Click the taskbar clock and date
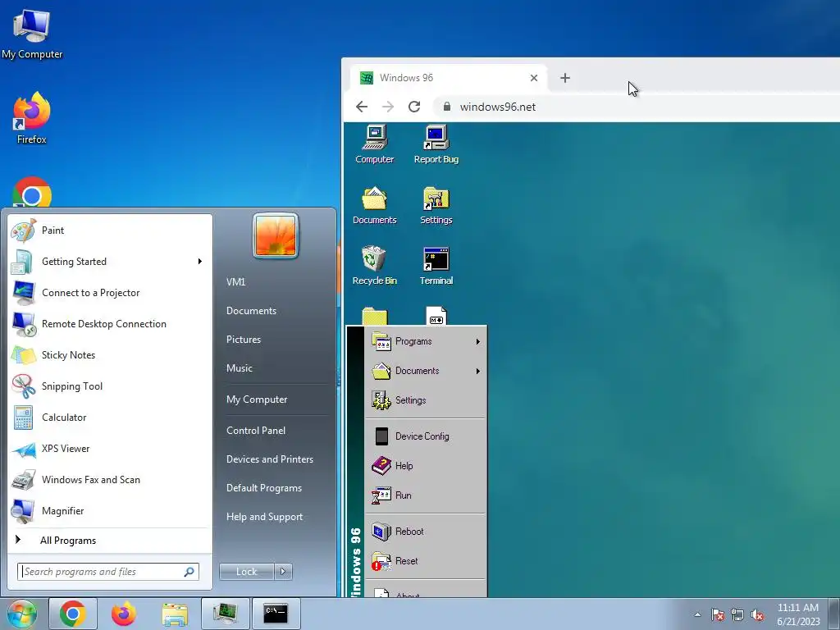This screenshot has width=840, height=630. point(798,614)
